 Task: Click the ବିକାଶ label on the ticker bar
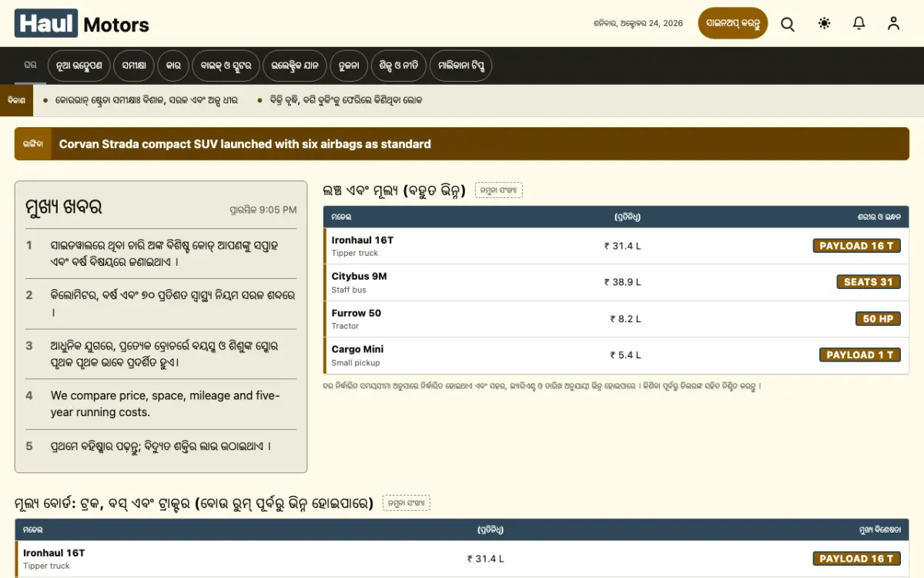click(x=16, y=100)
